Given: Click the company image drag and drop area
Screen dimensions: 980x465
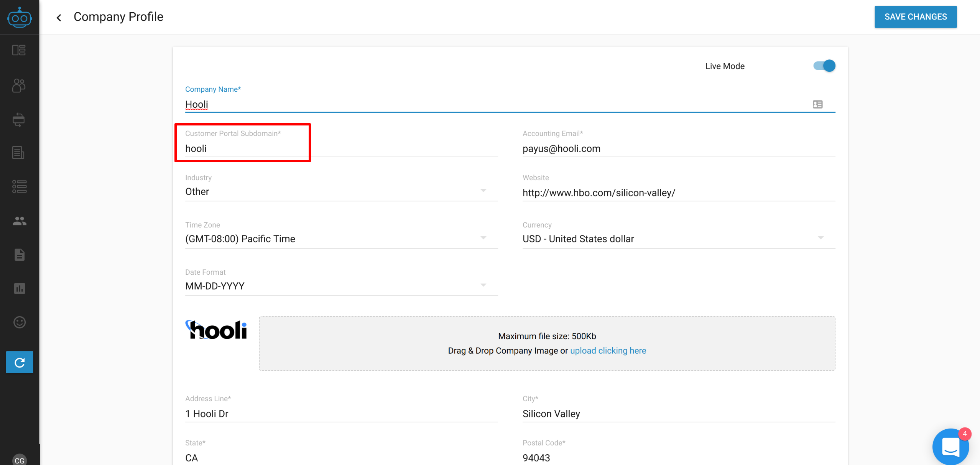Looking at the screenshot, I should [x=547, y=343].
